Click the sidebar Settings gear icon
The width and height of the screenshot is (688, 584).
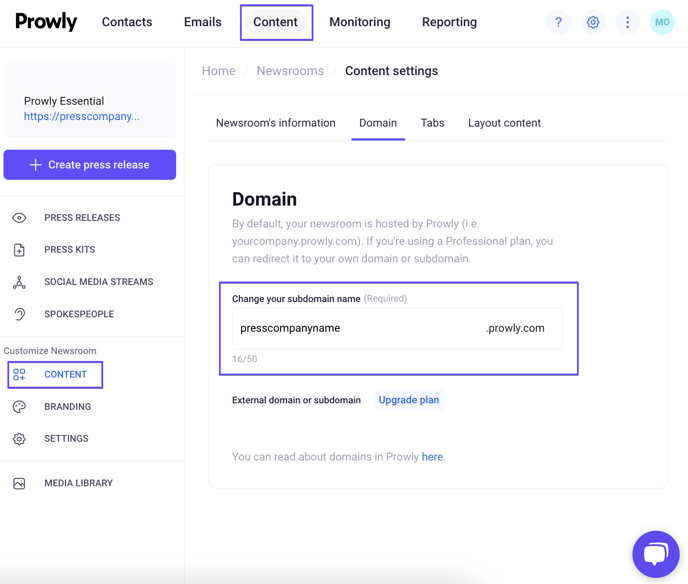(19, 439)
